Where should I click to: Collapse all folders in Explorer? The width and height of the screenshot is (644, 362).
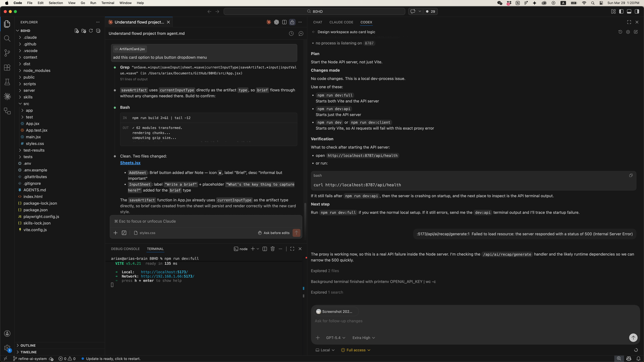pyautogui.click(x=98, y=31)
